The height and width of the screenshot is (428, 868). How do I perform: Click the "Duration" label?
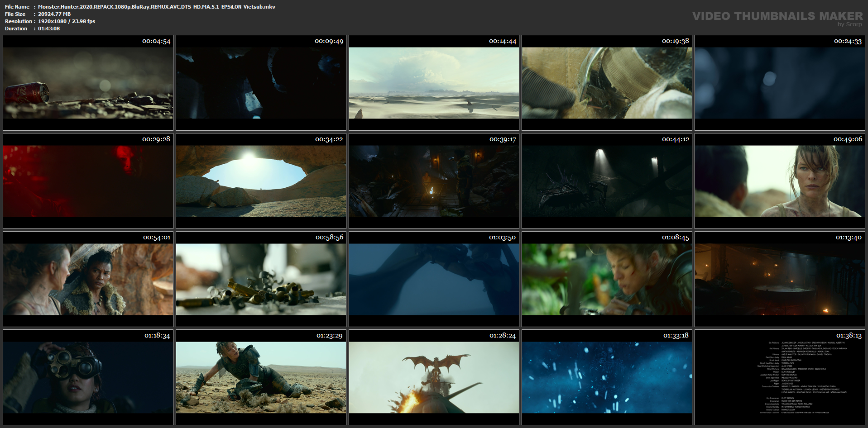(16, 29)
